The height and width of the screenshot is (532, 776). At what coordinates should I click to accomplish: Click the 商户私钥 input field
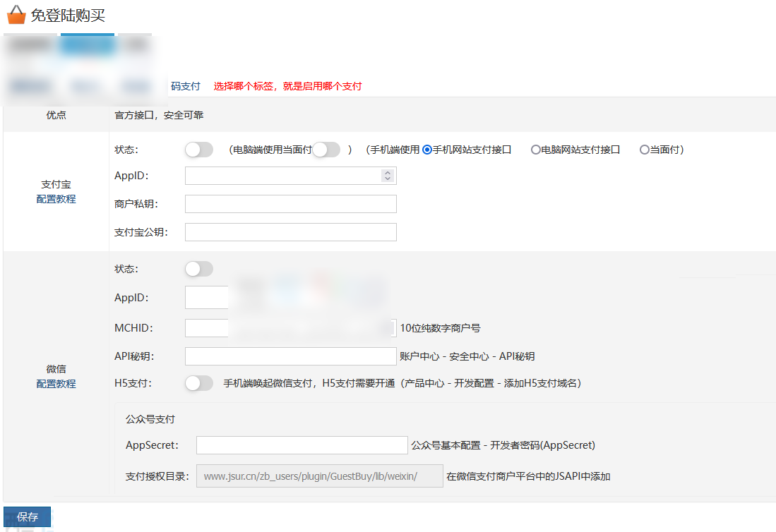point(290,203)
